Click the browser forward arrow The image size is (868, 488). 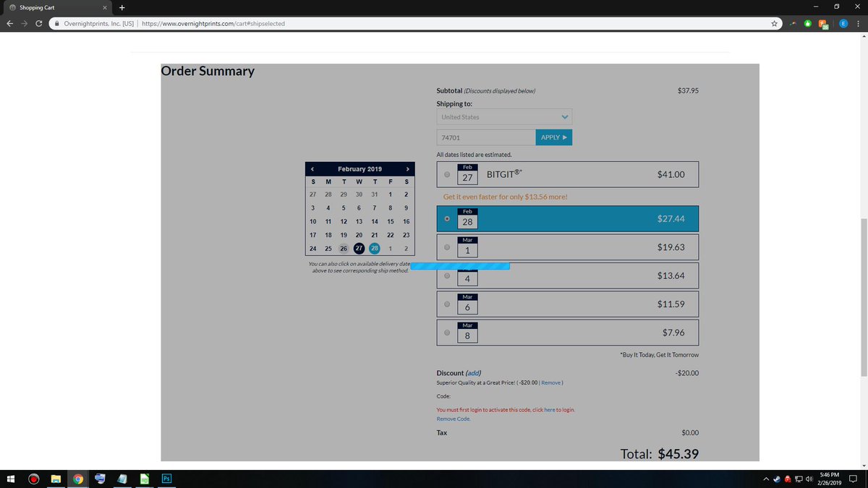tap(24, 23)
